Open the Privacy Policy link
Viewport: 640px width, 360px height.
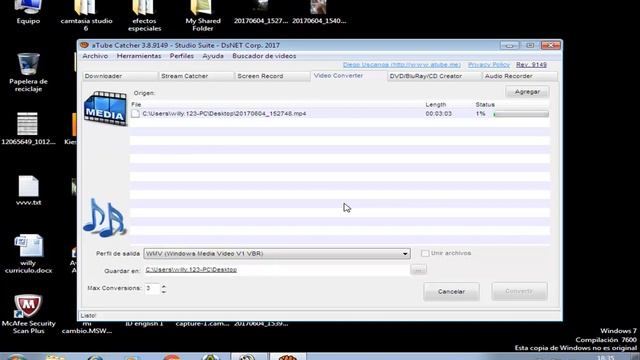click(x=489, y=64)
